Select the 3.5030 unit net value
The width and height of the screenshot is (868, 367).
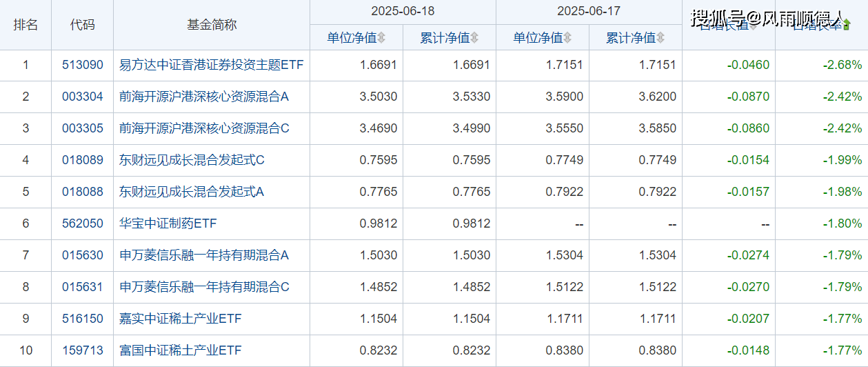379,97
